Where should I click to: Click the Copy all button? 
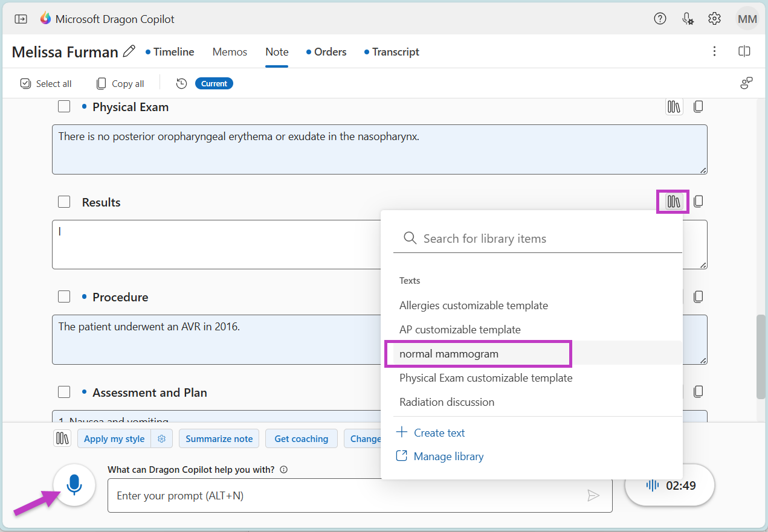[120, 83]
